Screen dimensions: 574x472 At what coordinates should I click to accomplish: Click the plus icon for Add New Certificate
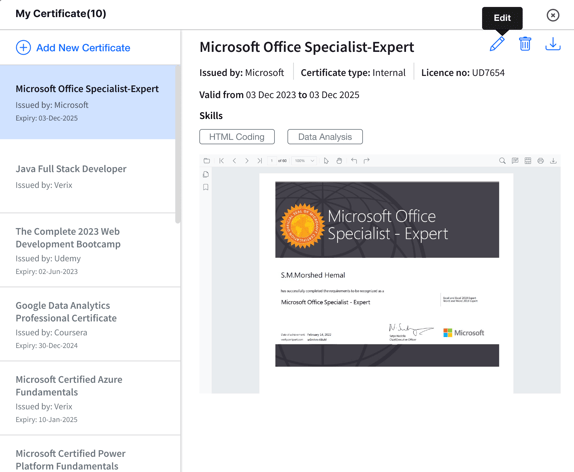pyautogui.click(x=23, y=48)
